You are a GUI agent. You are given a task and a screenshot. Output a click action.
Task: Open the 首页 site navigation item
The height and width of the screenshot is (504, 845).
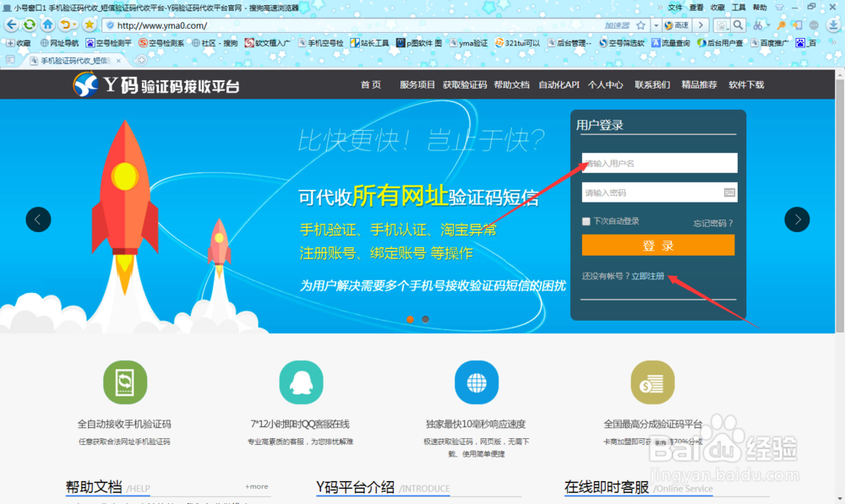pyautogui.click(x=371, y=84)
